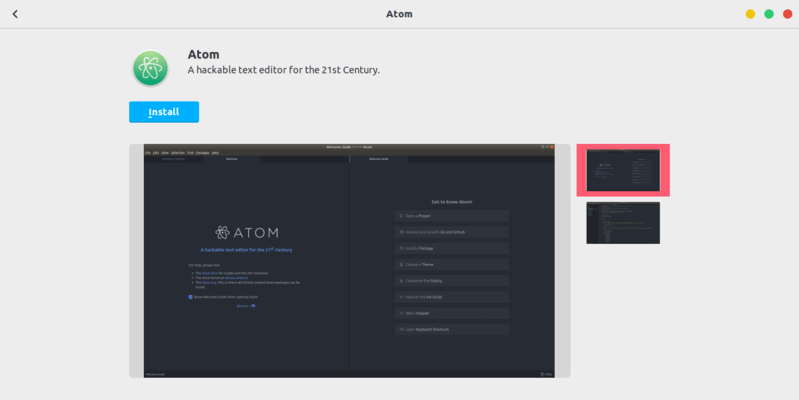Image resolution: width=799 pixels, height=400 pixels.
Task: Click the hackable text editor description text
Action: click(284, 70)
